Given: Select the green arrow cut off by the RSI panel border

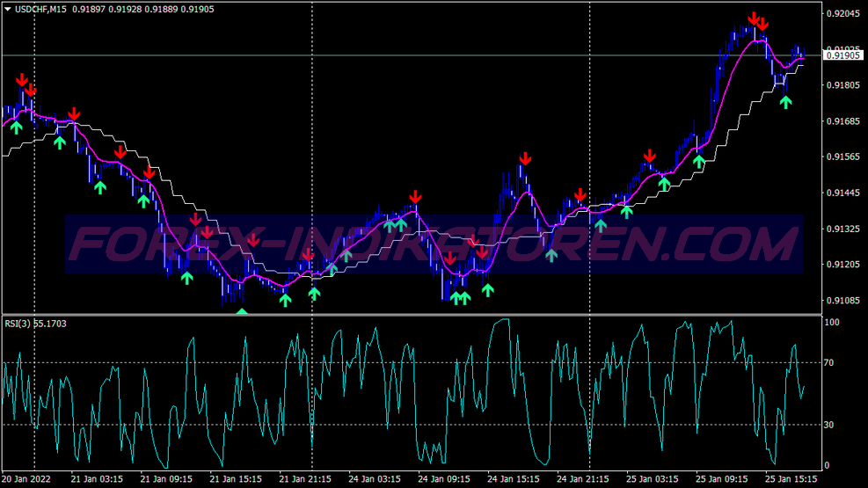Looking at the screenshot, I should pyautogui.click(x=242, y=311).
